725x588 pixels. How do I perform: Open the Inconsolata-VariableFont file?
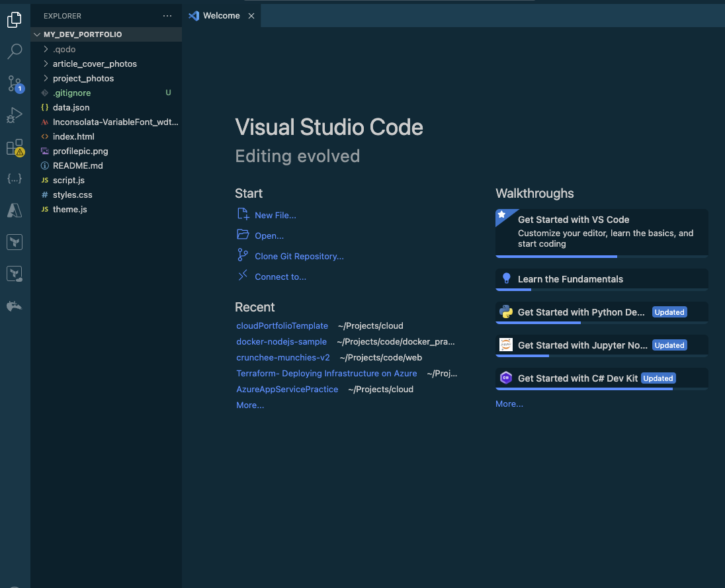(x=106, y=122)
